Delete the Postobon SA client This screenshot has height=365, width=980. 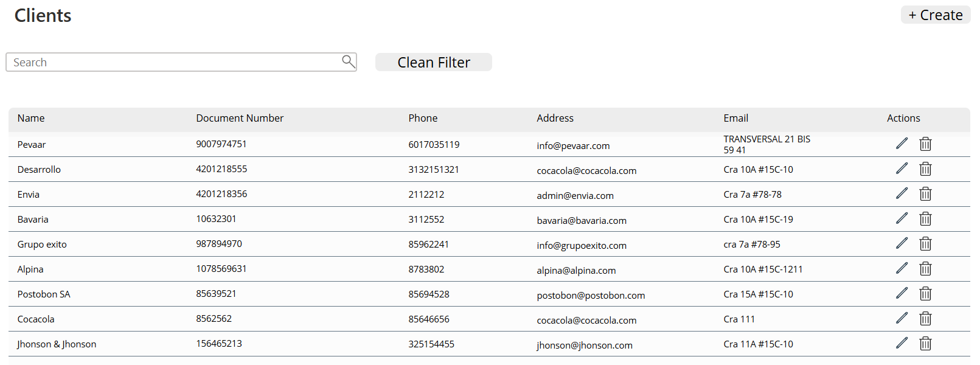(x=925, y=293)
